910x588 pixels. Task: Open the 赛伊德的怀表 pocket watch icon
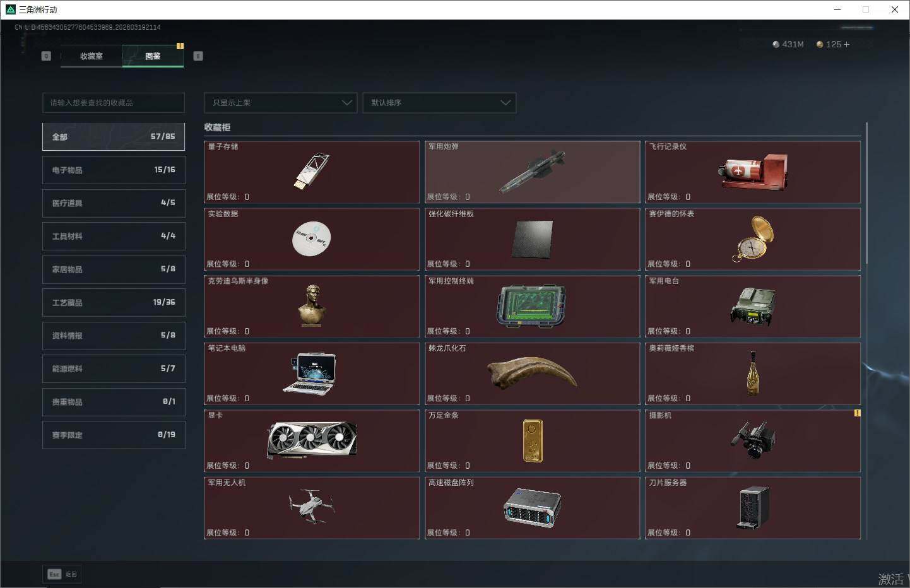[753, 238]
